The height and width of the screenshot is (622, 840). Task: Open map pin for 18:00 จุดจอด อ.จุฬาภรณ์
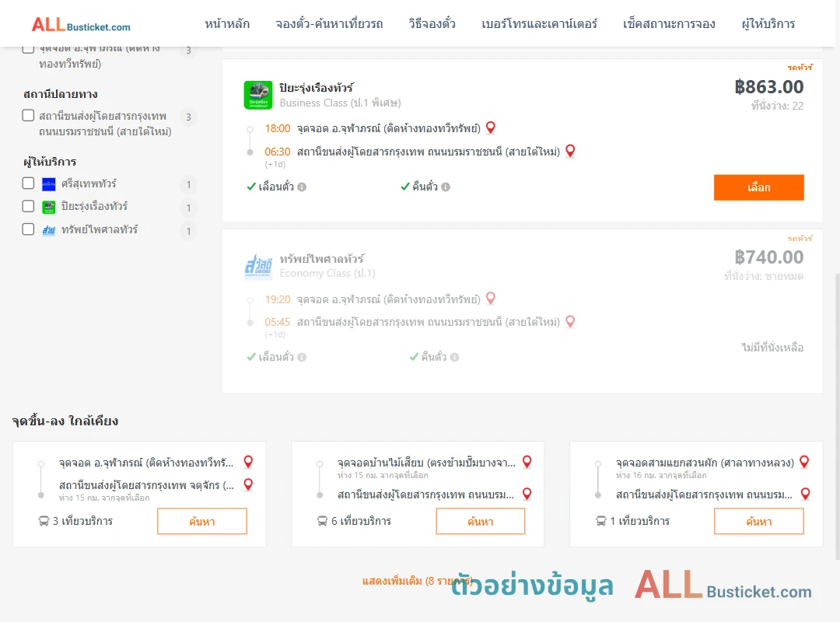coord(490,128)
